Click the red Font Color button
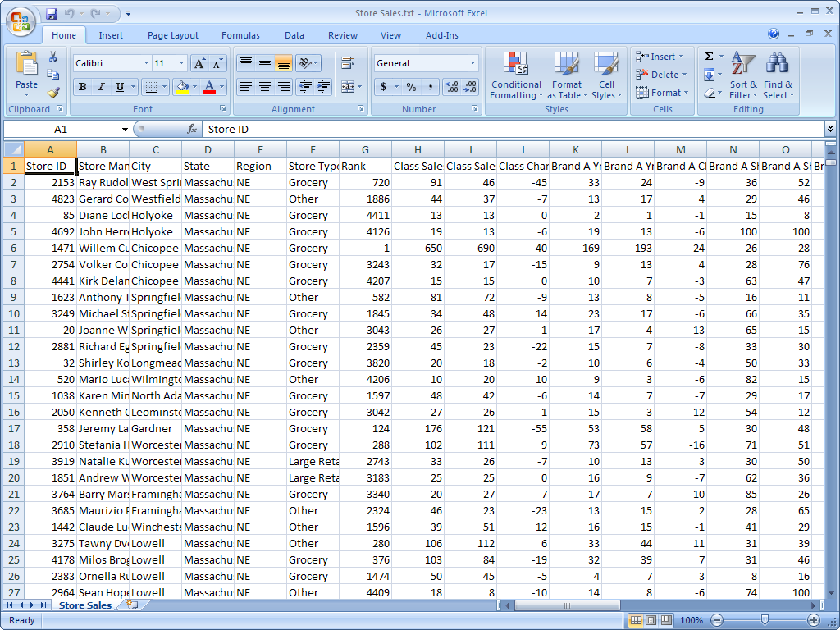Screen dimensions: 840x630 tap(209, 87)
